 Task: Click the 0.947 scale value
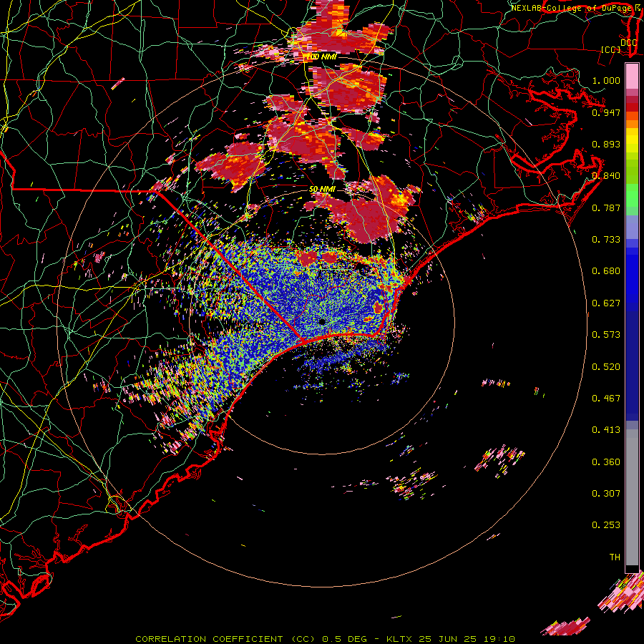point(606,112)
